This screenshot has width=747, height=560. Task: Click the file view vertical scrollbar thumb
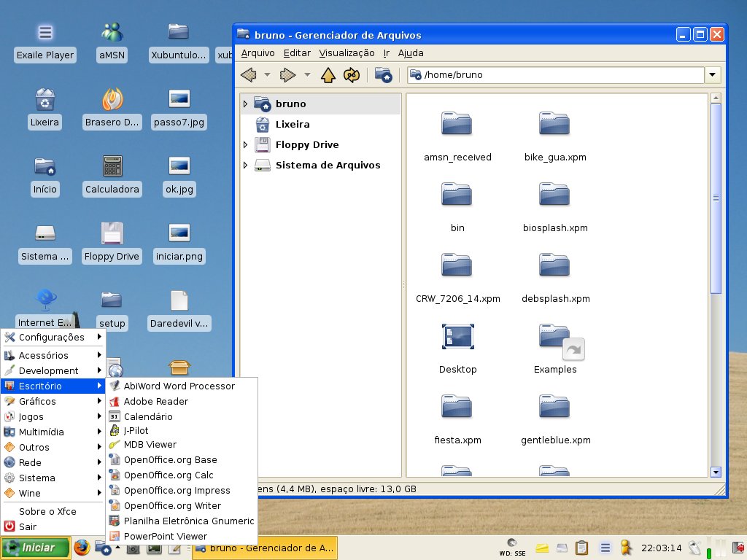[x=716, y=198]
